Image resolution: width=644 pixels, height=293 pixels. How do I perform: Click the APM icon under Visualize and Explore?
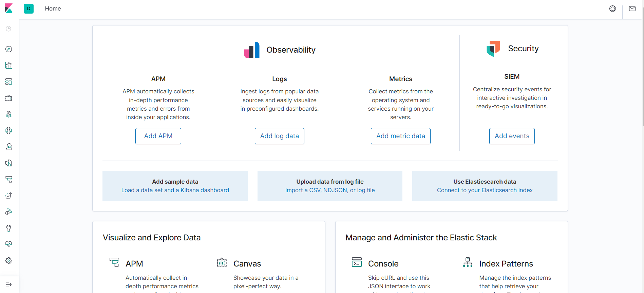[x=114, y=262]
